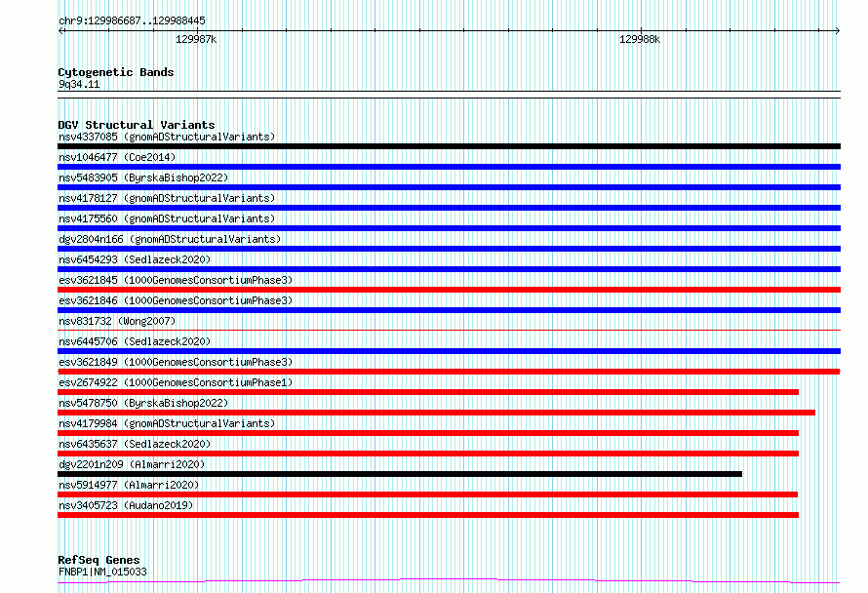Open nsv831732 (Wong2007) label
This screenshot has width=868, height=593.
[x=117, y=321]
